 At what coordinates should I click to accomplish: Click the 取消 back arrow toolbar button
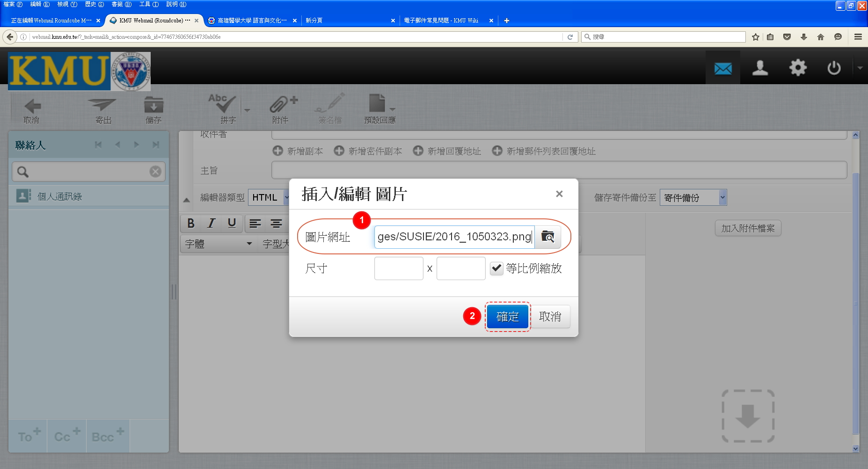point(32,110)
